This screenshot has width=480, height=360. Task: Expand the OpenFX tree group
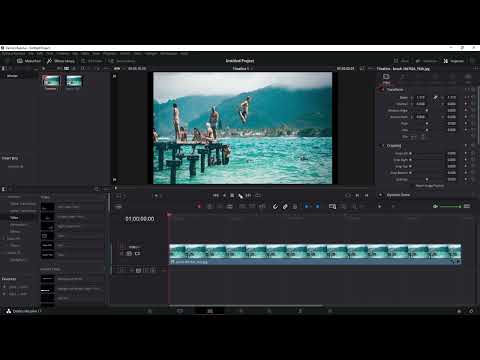[x=4, y=239]
